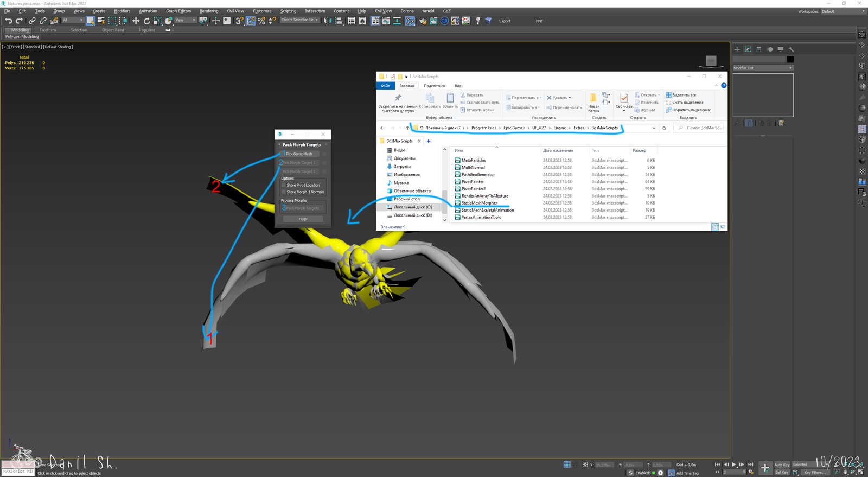The height and width of the screenshot is (477, 868).
Task: Click the Play Animation button
Action: (734, 465)
